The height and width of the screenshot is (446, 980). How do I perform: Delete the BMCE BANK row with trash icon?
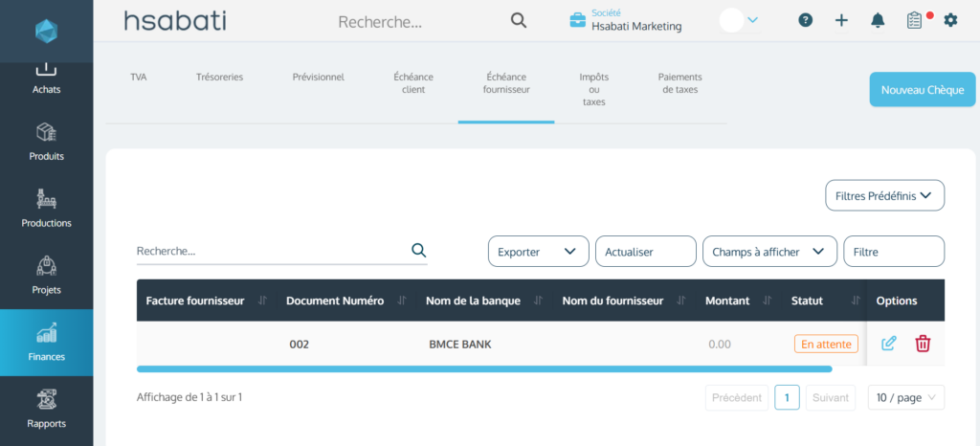[x=923, y=344]
